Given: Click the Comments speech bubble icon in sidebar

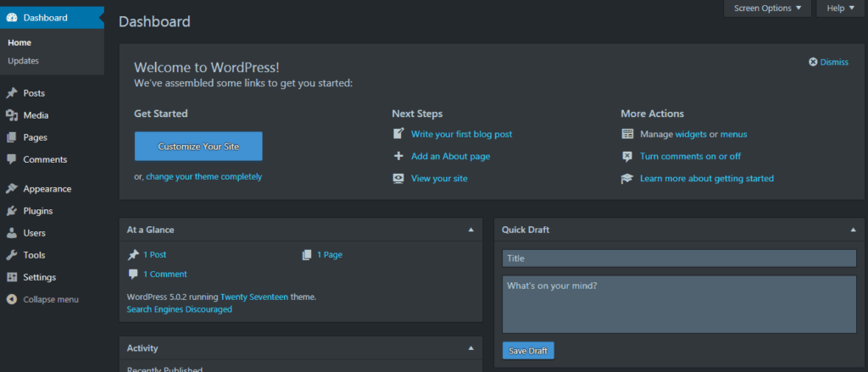Looking at the screenshot, I should click(11, 159).
